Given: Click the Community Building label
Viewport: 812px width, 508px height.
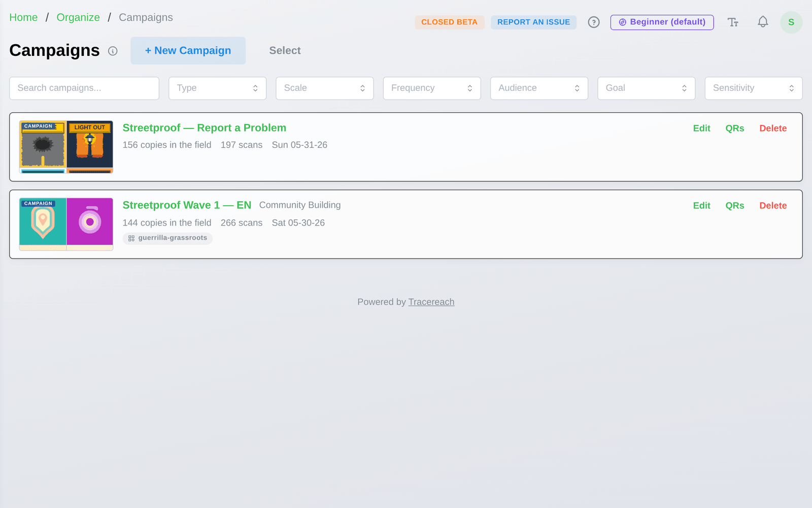Looking at the screenshot, I should pyautogui.click(x=300, y=205).
